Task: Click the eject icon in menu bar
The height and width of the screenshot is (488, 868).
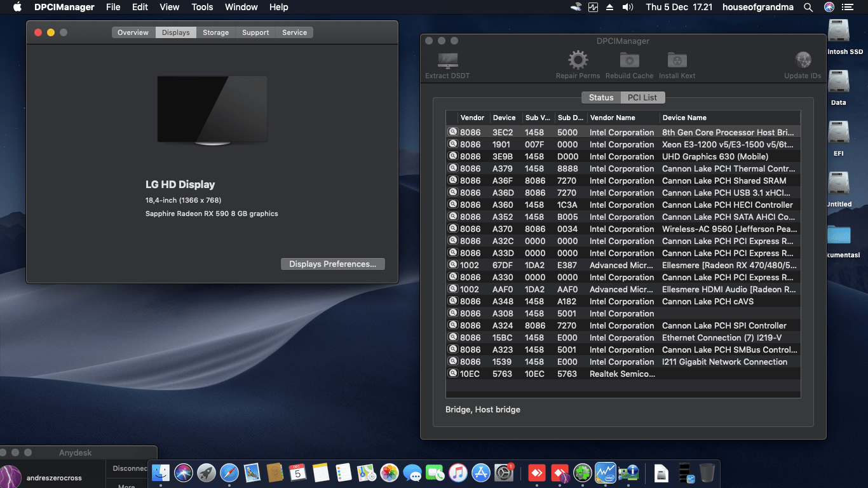Action: 610,7
